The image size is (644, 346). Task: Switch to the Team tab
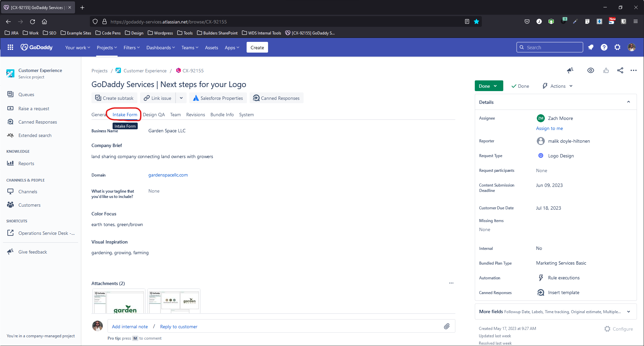tap(176, 115)
